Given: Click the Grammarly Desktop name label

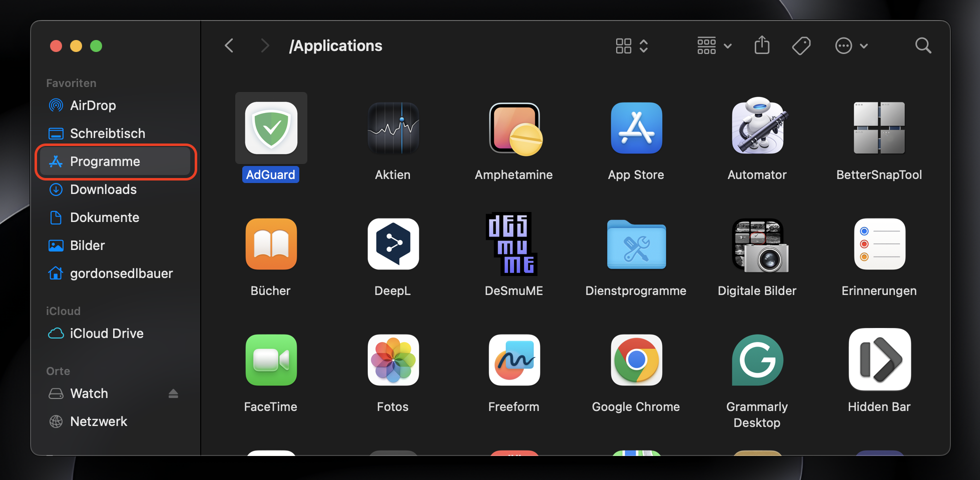Looking at the screenshot, I should click(x=757, y=414).
